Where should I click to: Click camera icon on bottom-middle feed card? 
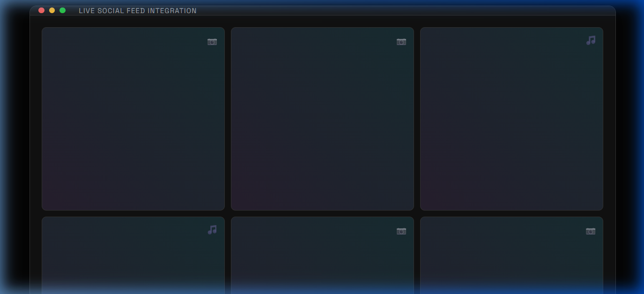pyautogui.click(x=401, y=231)
